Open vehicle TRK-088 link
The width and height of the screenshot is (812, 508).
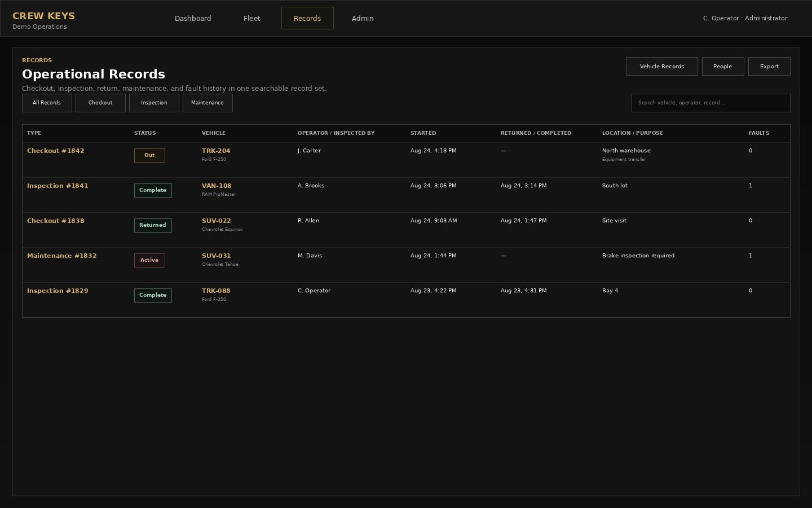(x=216, y=291)
